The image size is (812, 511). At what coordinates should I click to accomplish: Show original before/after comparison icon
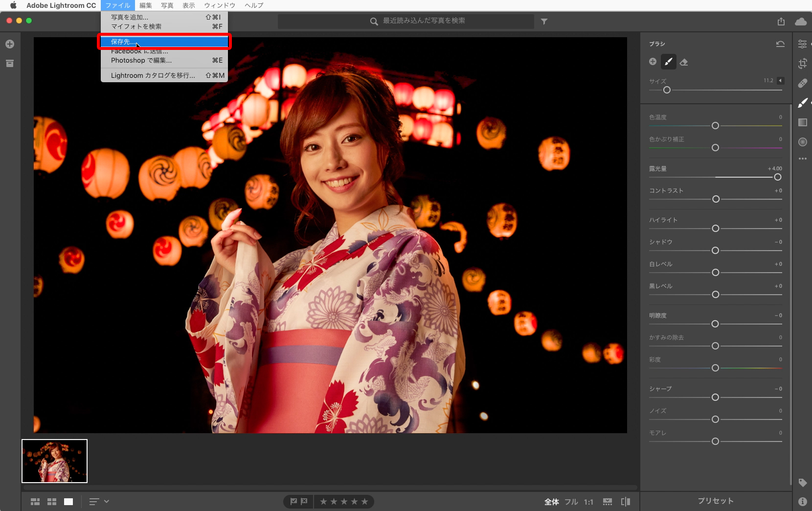point(625,502)
